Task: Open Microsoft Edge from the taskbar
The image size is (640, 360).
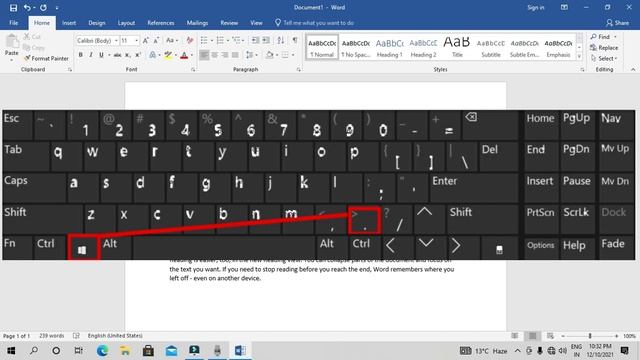Action: point(102,351)
